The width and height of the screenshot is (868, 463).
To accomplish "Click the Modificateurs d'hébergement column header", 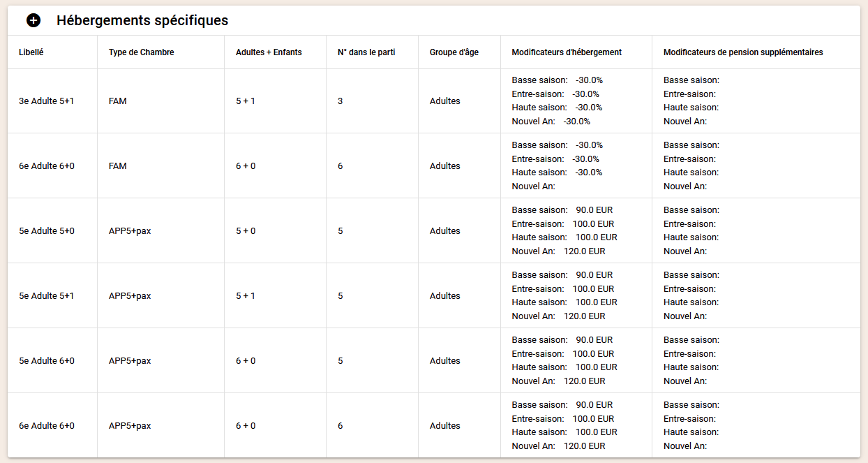I will [x=567, y=52].
